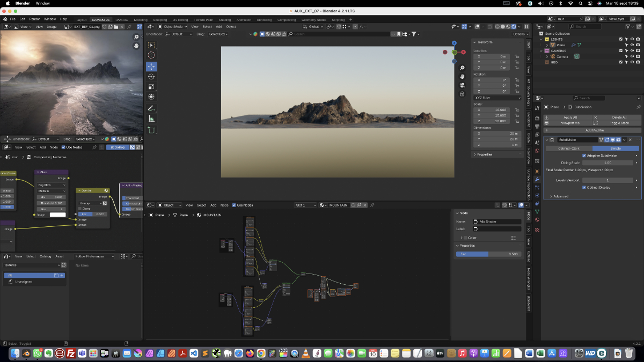The image size is (644, 362).
Task: Pick the Annotate pencil tool
Action: pyautogui.click(x=151, y=108)
